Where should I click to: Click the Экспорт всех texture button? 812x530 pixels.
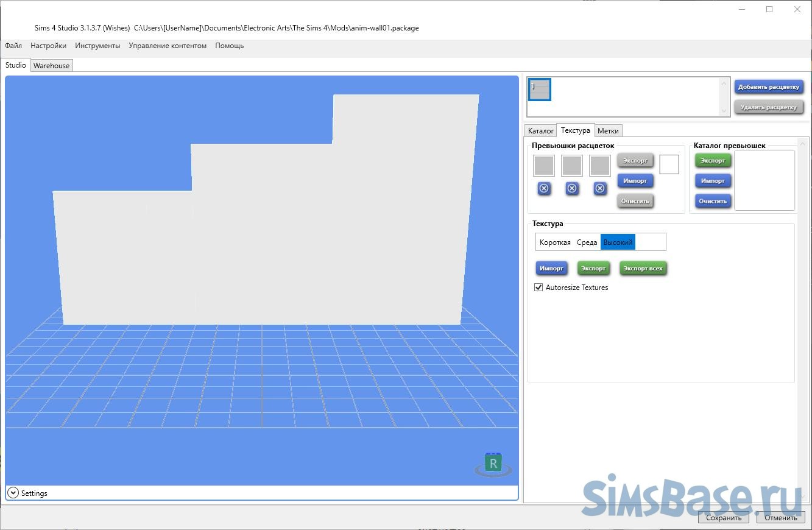click(643, 268)
